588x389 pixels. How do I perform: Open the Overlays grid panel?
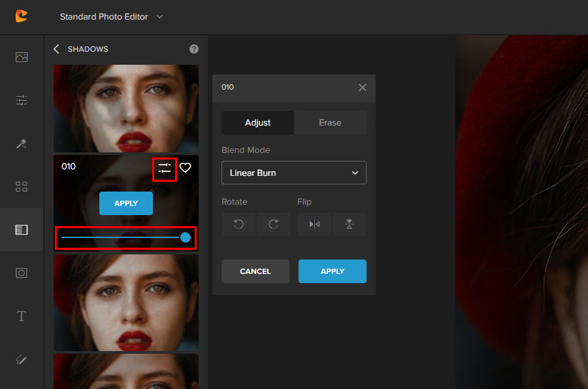point(22,186)
